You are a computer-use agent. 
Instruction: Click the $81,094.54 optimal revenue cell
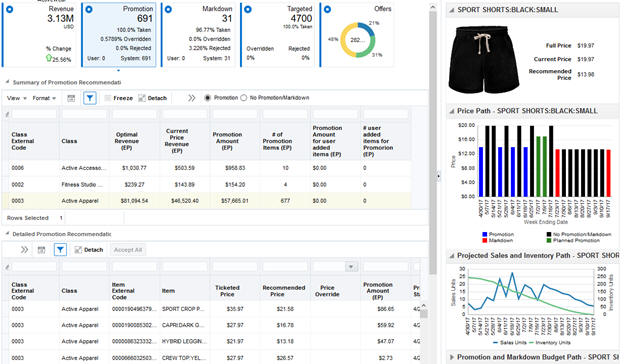tap(134, 201)
